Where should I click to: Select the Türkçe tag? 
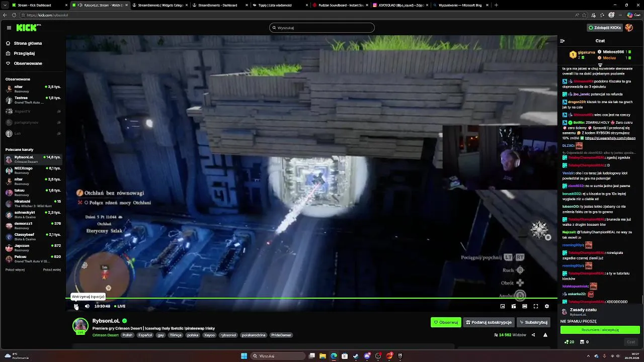tap(176, 335)
